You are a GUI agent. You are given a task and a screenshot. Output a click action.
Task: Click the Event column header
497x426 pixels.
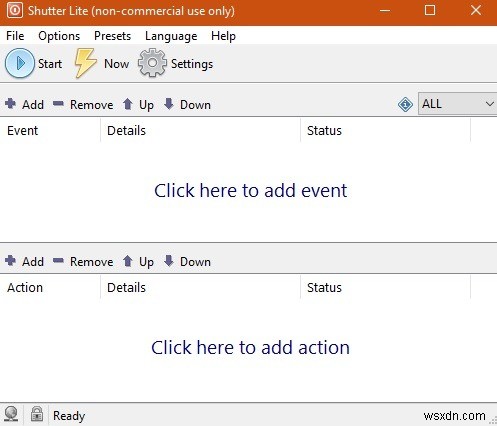pyautogui.click(x=50, y=131)
